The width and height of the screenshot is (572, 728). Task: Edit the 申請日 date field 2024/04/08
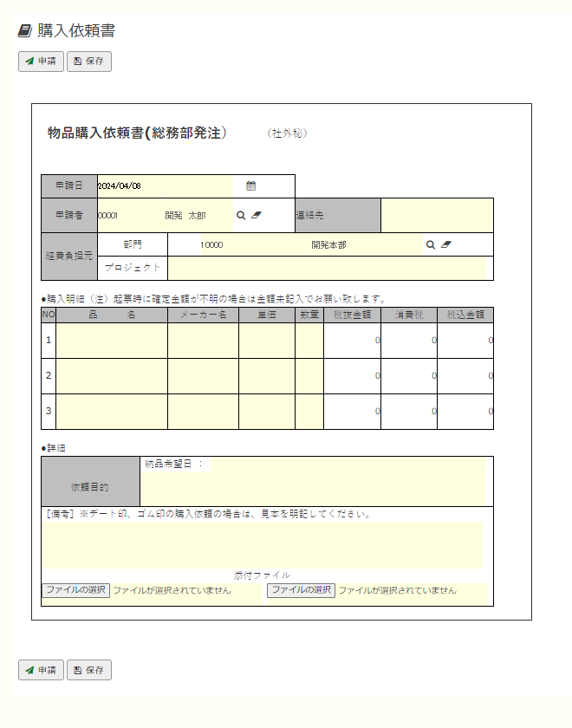[x=166, y=186]
